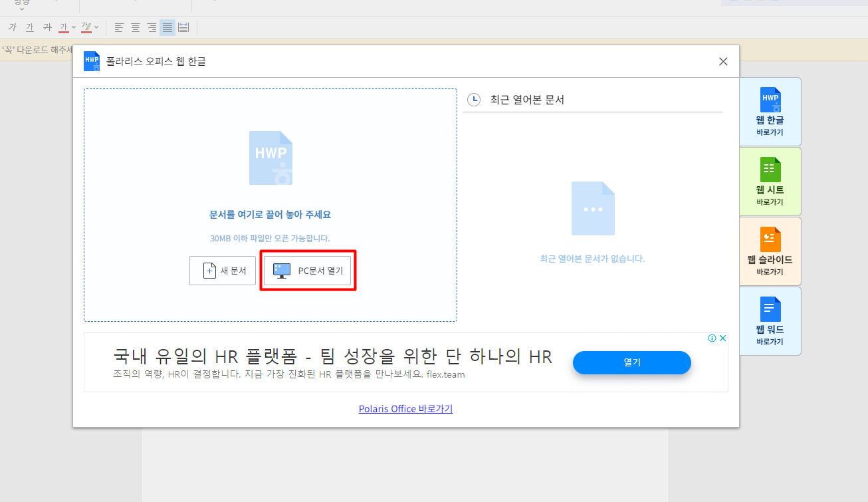Click large HWP file icon in drop zone

pos(271,158)
